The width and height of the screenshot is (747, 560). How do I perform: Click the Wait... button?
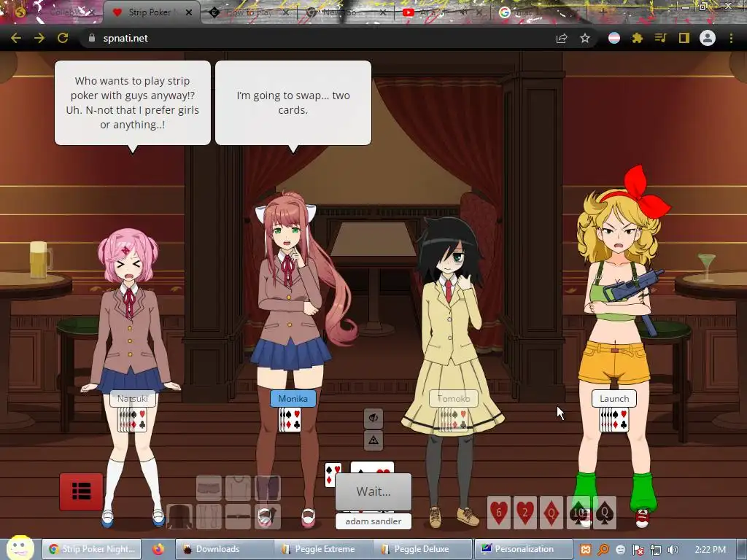point(373,491)
